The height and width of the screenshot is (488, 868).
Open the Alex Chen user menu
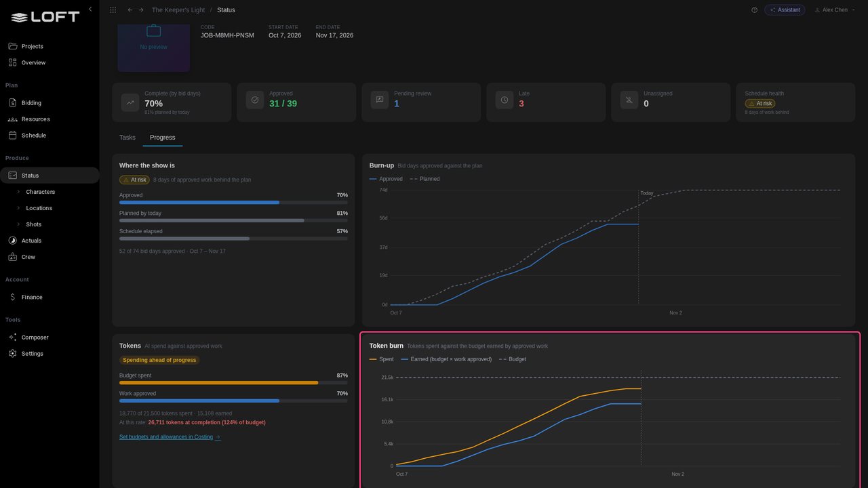point(835,10)
